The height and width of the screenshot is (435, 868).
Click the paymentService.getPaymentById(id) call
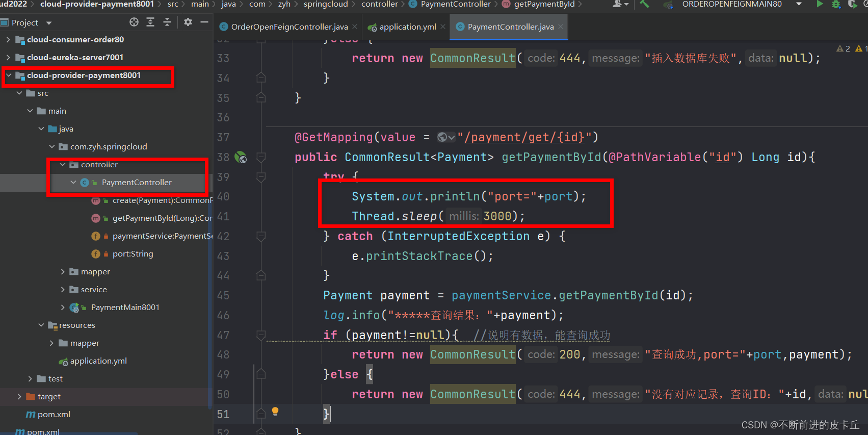tap(572, 295)
